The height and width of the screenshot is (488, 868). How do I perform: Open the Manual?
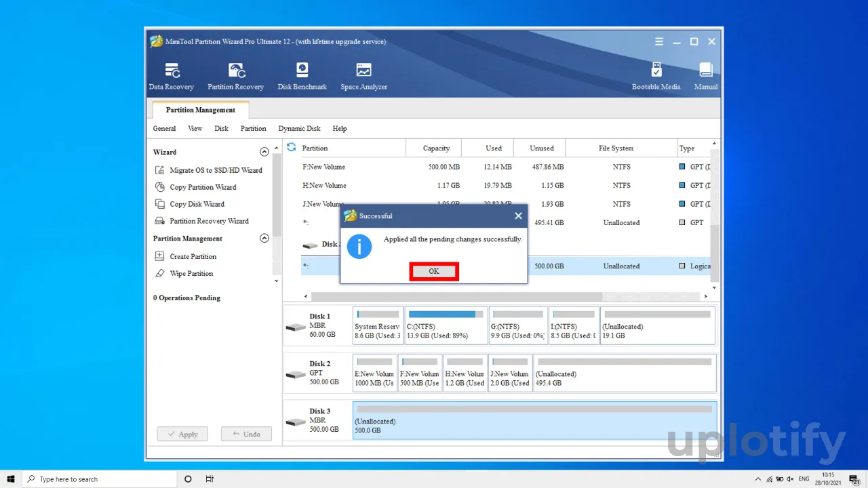point(706,76)
